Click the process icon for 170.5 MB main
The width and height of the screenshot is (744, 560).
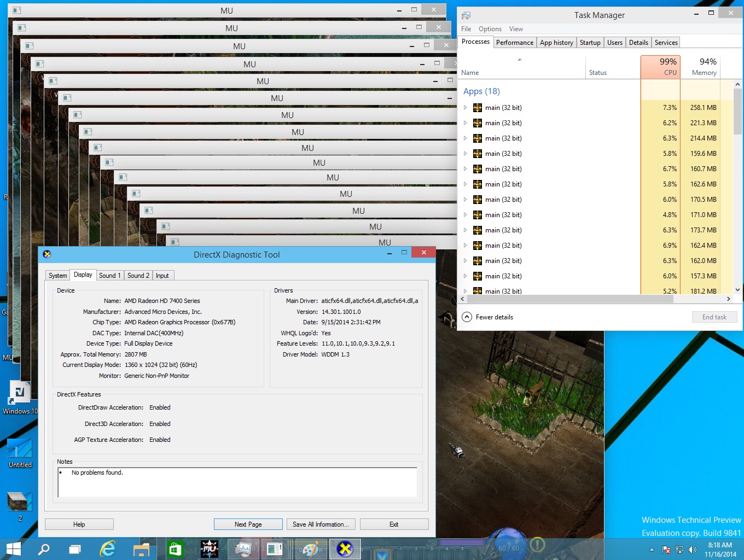[478, 200]
